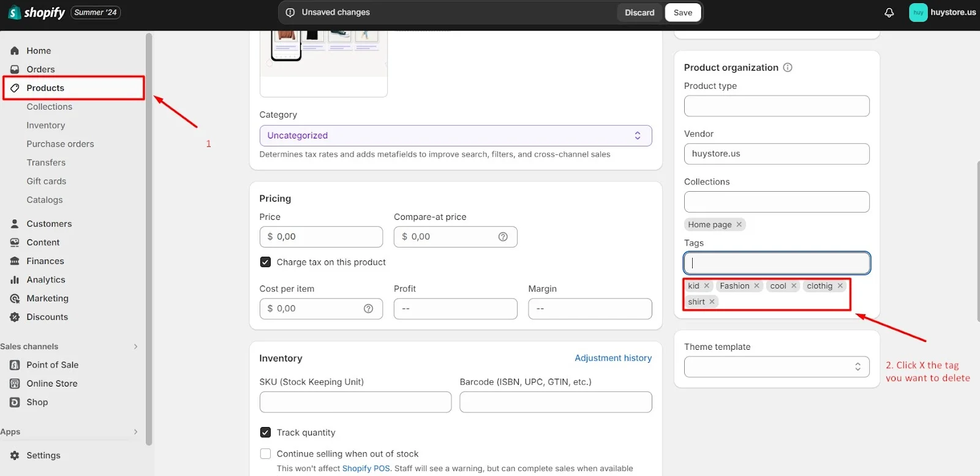Click the notifications bell icon
Viewport: 980px width, 476px height.
889,12
